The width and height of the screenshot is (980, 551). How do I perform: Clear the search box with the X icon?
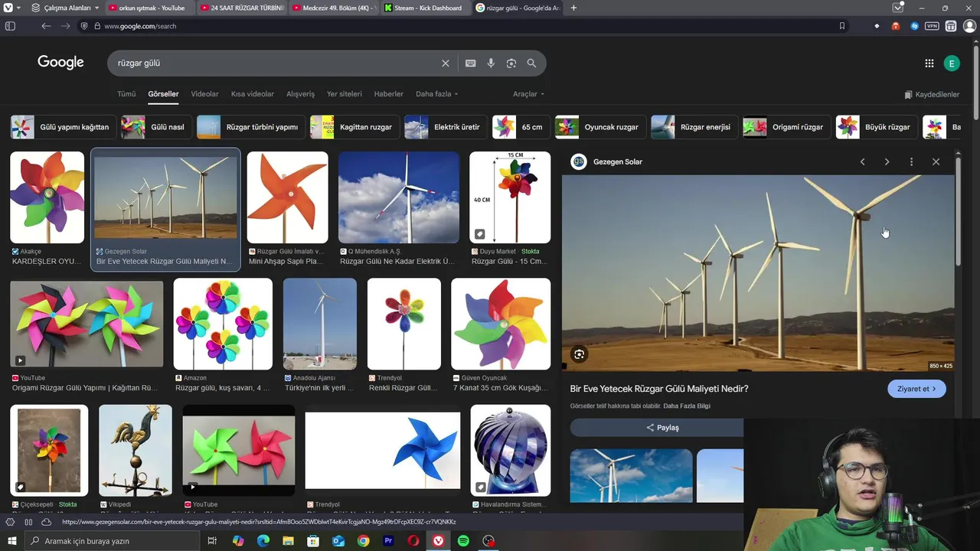coord(446,64)
